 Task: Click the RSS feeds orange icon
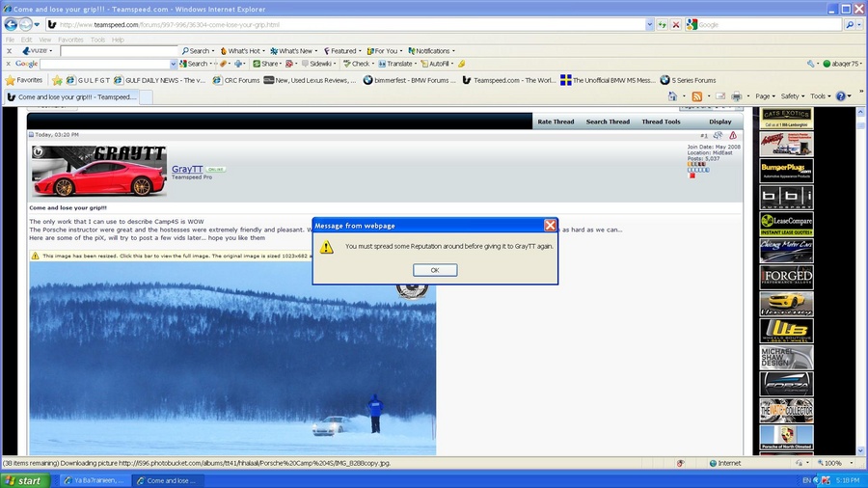[696, 96]
